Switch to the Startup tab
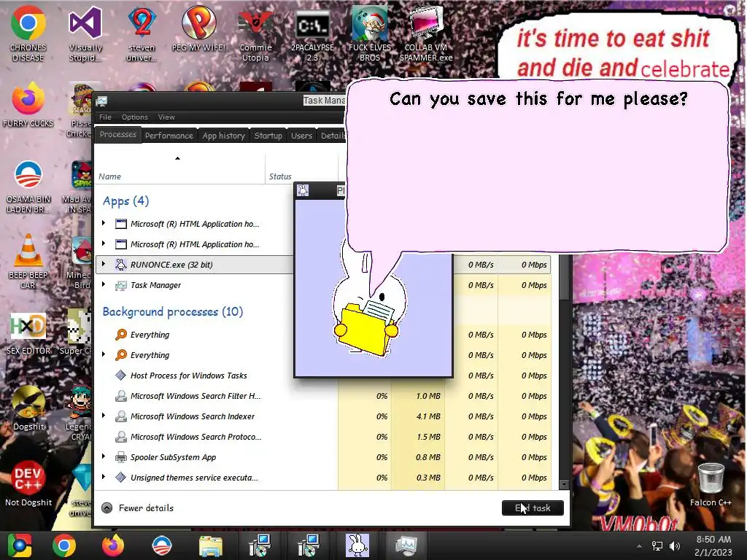Image resolution: width=747 pixels, height=560 pixels. [268, 136]
